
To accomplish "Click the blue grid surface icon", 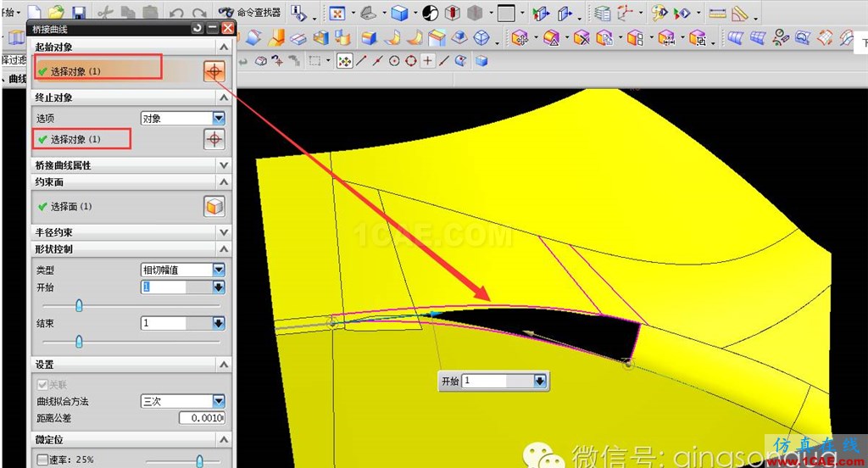I will tap(757, 37).
